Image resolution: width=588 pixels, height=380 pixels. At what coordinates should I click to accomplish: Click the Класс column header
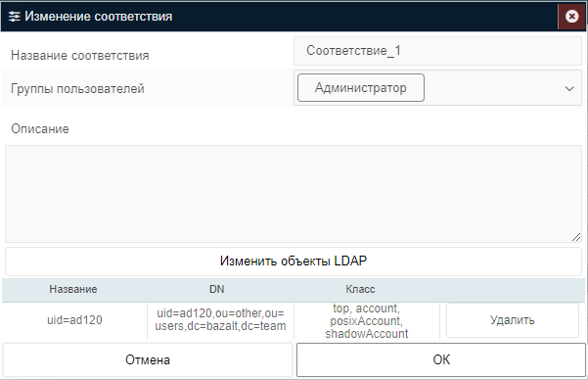click(x=360, y=289)
